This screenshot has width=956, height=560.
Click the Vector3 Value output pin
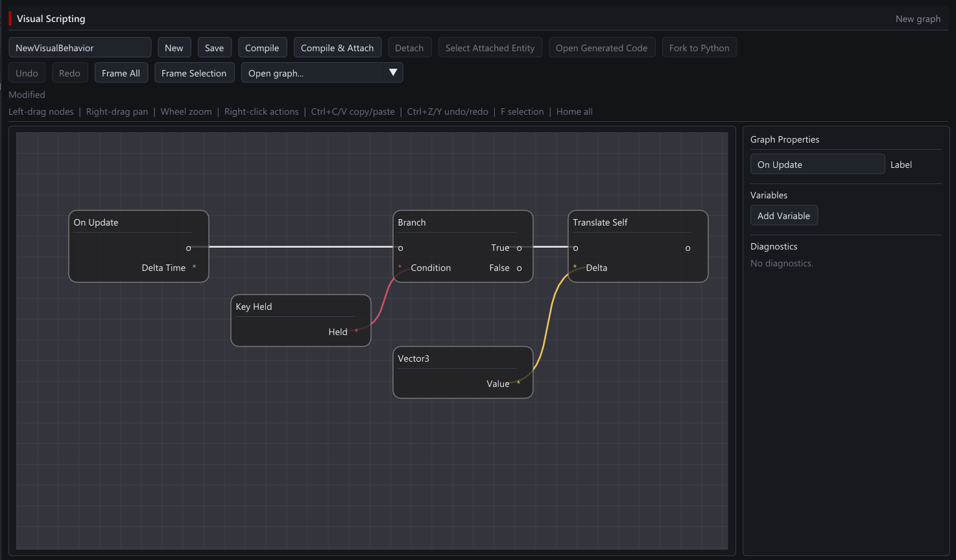click(518, 383)
